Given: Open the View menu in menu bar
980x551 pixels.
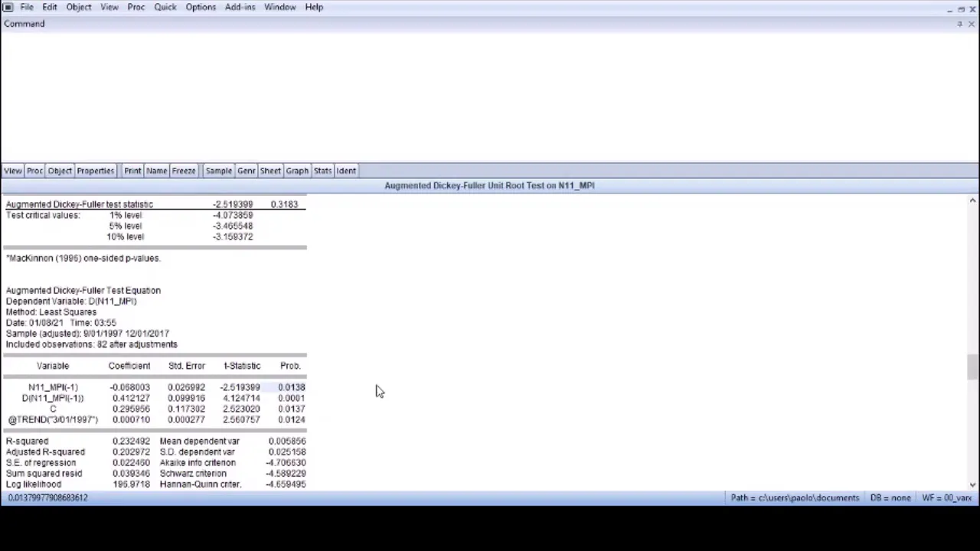Looking at the screenshot, I should (x=109, y=7).
